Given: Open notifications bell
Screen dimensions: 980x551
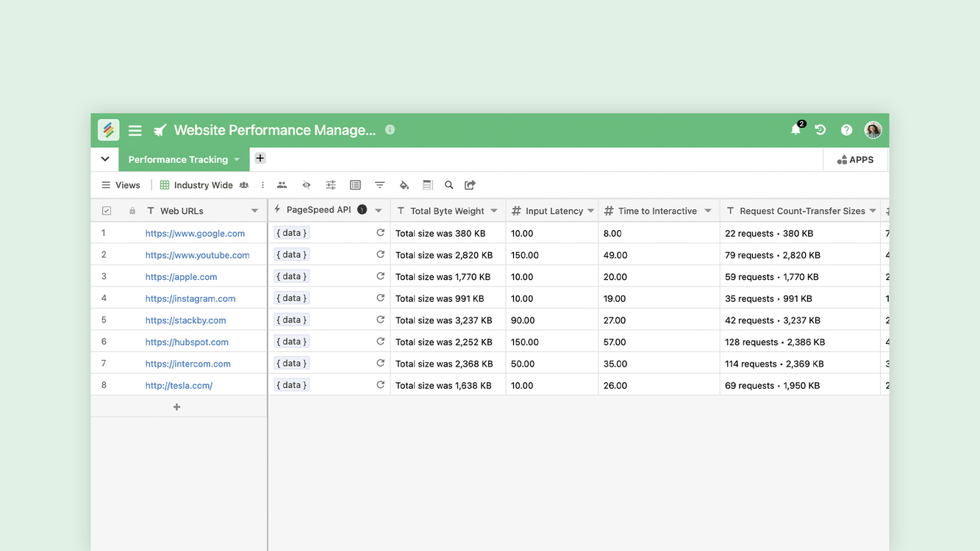Looking at the screenshot, I should coord(795,130).
